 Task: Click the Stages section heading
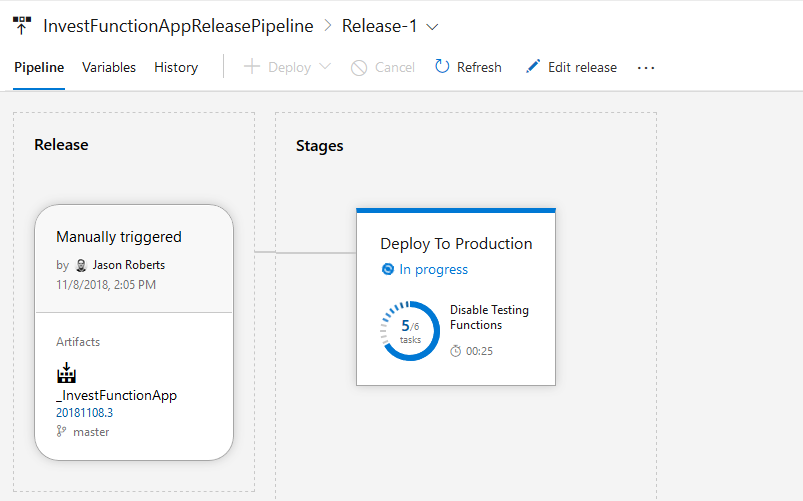(320, 146)
